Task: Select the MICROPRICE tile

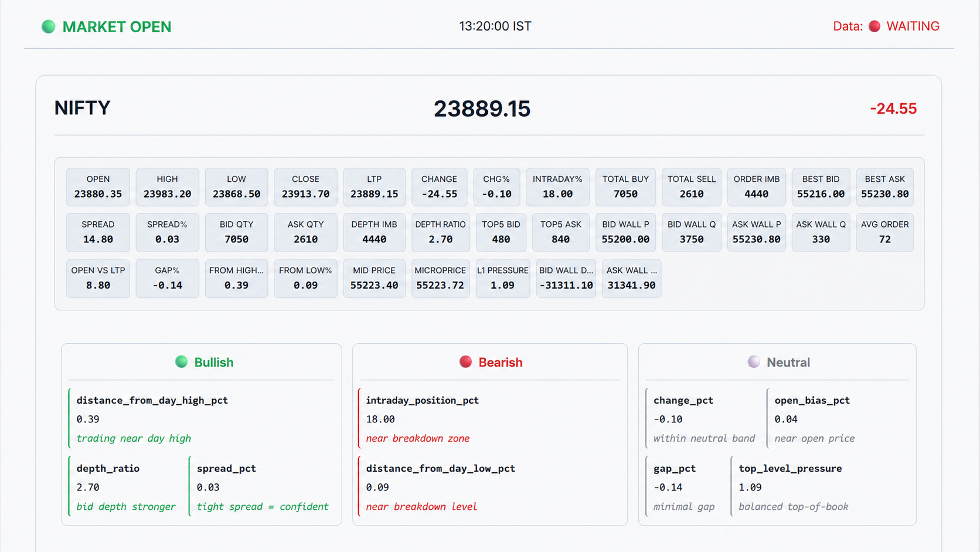Action: [x=440, y=279]
